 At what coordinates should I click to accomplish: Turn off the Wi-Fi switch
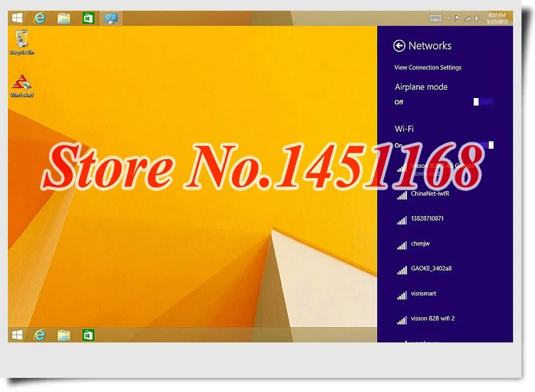click(x=484, y=145)
